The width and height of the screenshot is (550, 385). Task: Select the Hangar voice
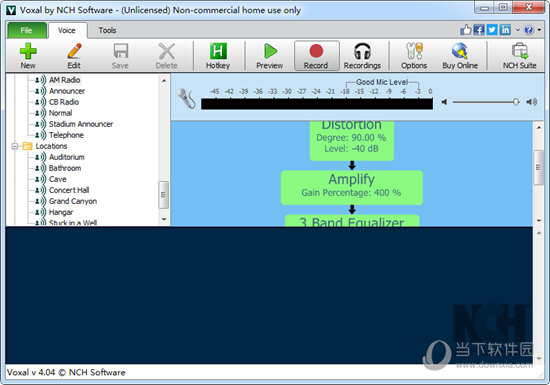pos(61,212)
